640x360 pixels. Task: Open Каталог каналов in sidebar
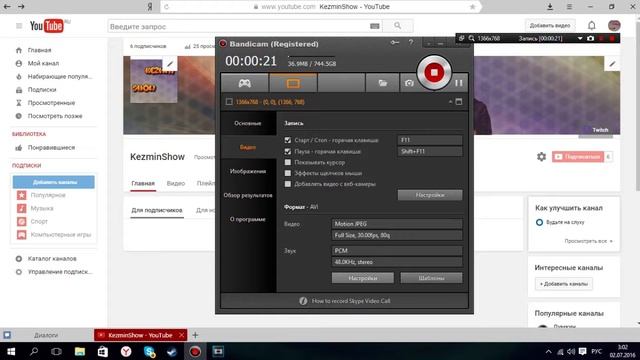coord(52,259)
